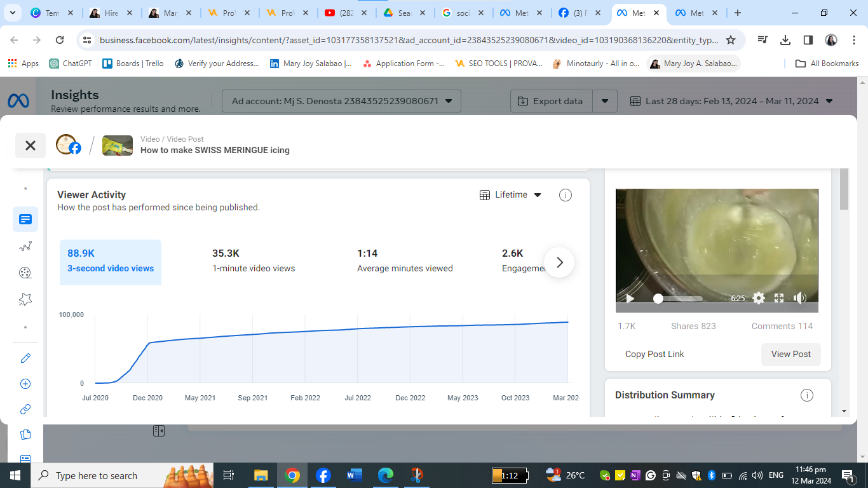Open the trend line graph sidebar icon

(25, 247)
